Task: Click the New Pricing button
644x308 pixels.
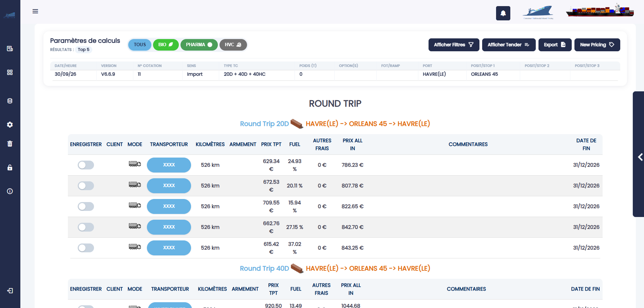Action: (x=597, y=45)
